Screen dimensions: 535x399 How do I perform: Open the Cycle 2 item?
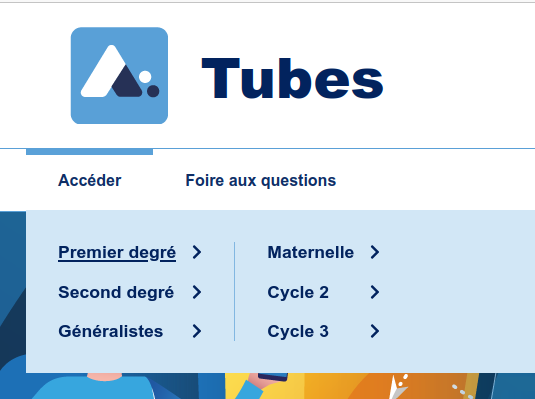tap(298, 293)
